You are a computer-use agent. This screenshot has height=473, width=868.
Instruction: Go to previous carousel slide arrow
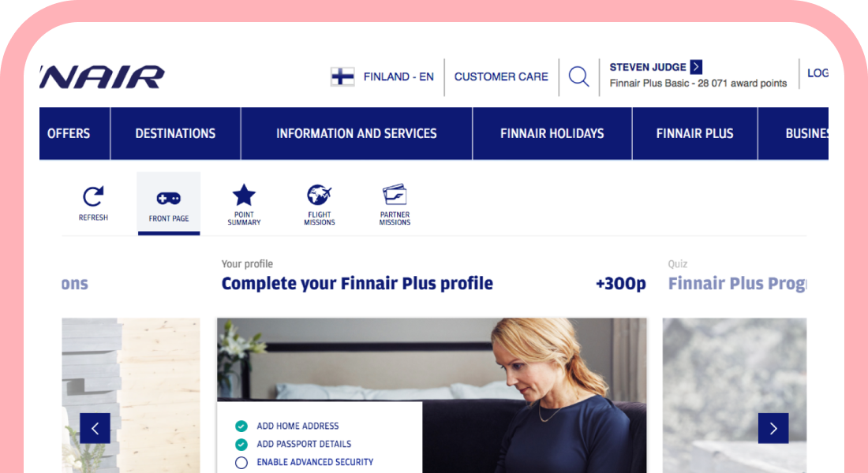(95, 428)
